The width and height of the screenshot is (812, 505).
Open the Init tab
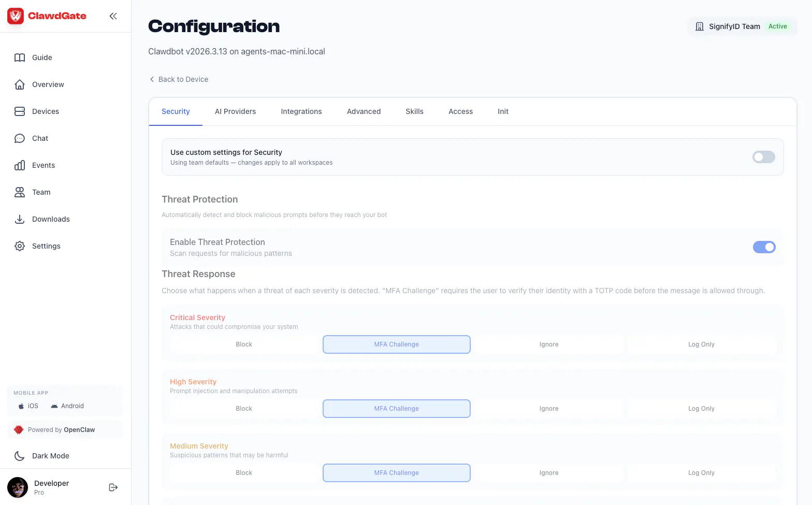503,111
